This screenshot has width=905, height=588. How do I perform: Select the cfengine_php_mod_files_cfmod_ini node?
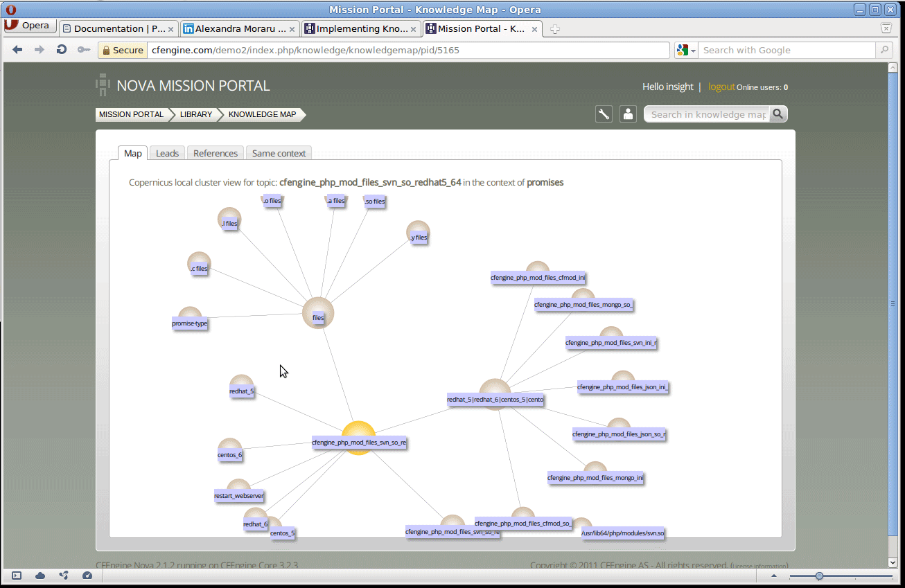click(538, 274)
